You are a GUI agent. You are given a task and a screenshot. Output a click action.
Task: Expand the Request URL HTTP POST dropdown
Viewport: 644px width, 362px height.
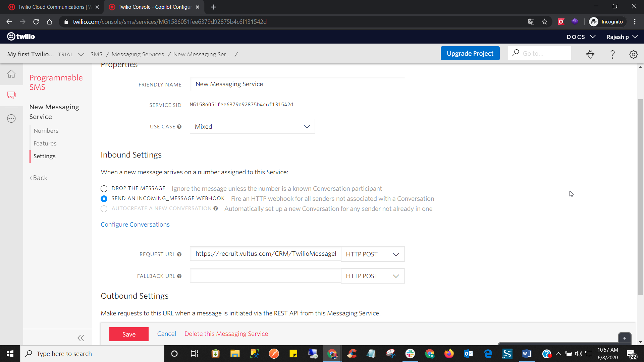click(x=372, y=254)
